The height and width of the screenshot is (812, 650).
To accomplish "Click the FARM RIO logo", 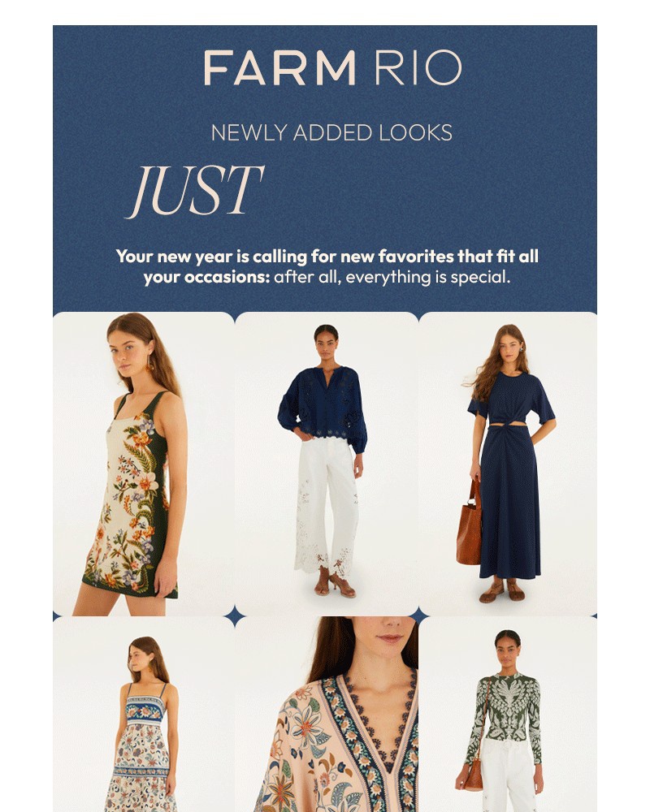I will [x=332, y=68].
